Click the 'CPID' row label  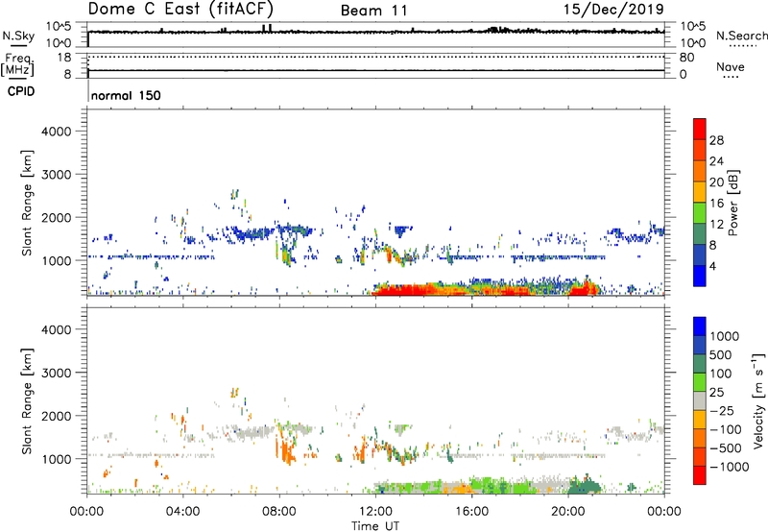pos(21,91)
